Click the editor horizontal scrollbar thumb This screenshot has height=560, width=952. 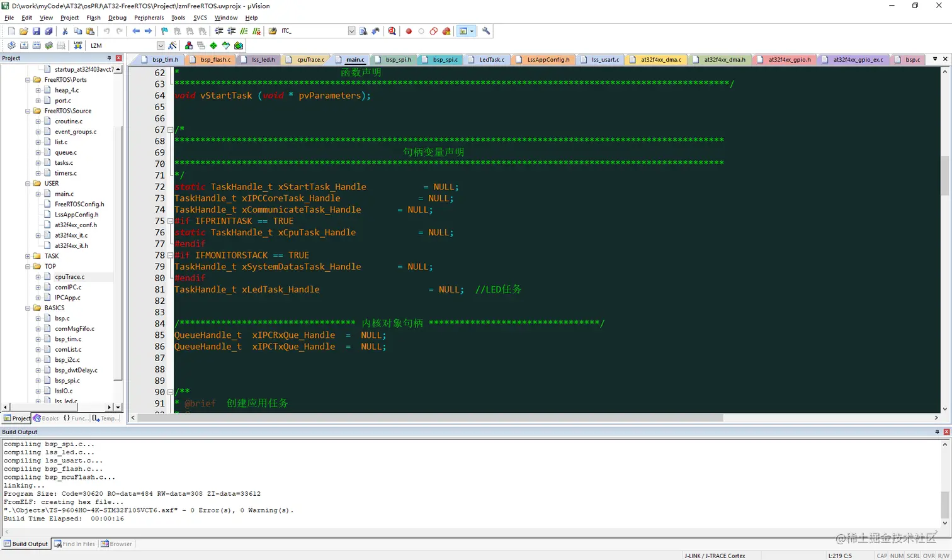pos(430,418)
